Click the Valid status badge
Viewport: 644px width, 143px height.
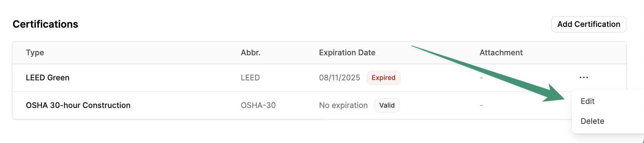click(x=387, y=105)
